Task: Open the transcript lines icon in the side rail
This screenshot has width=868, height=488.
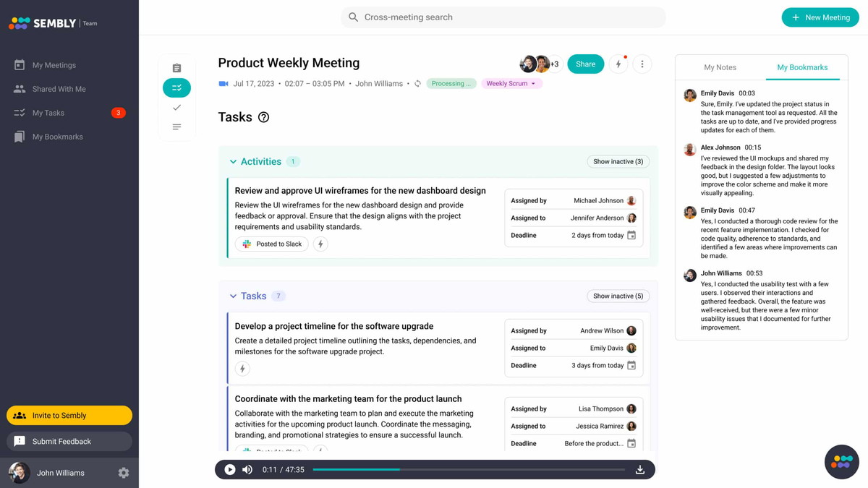Action: [x=176, y=127]
